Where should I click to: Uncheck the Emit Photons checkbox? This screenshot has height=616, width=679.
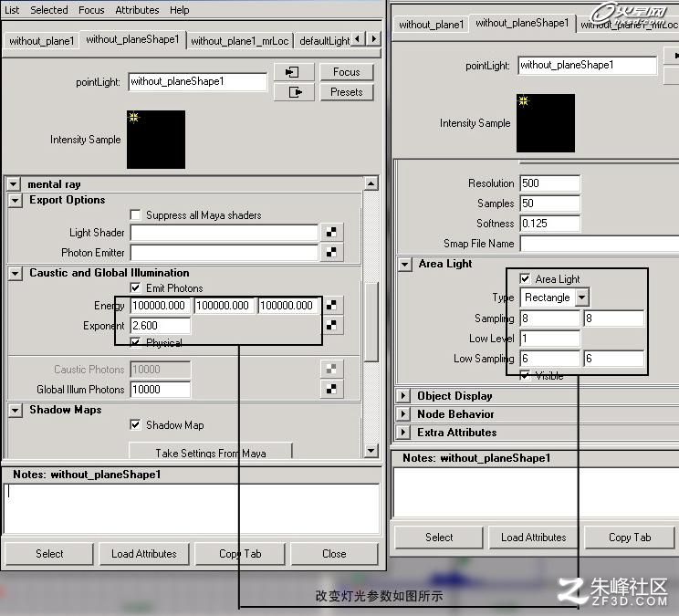click(136, 287)
